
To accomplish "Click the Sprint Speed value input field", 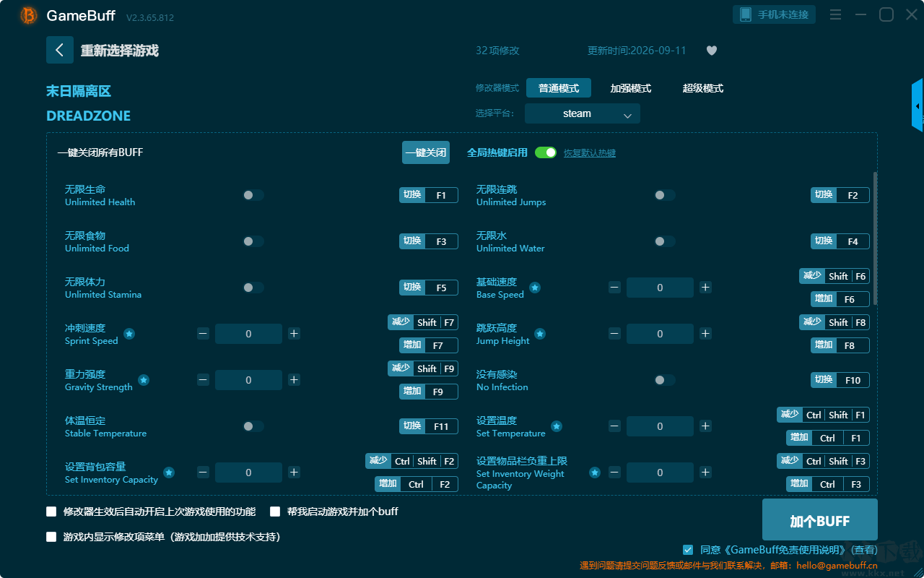I will (248, 334).
